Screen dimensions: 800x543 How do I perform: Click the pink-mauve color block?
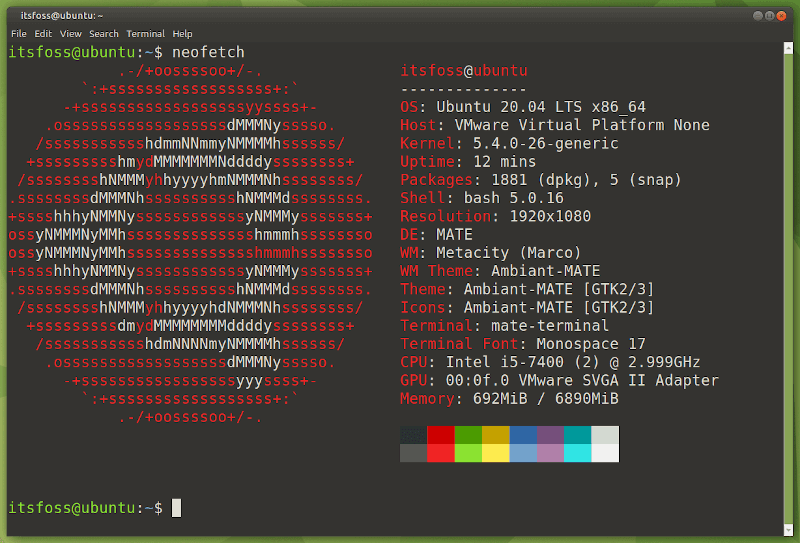tap(551, 453)
